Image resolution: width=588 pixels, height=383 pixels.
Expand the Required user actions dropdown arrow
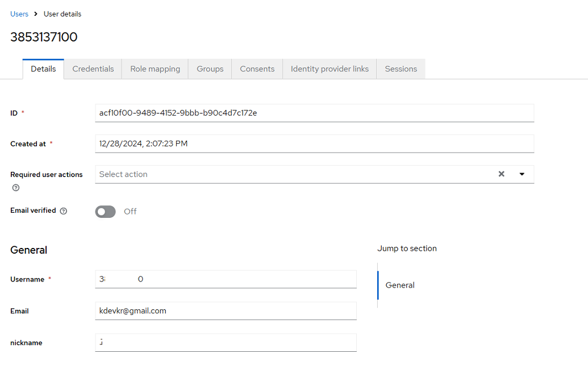[522, 174]
